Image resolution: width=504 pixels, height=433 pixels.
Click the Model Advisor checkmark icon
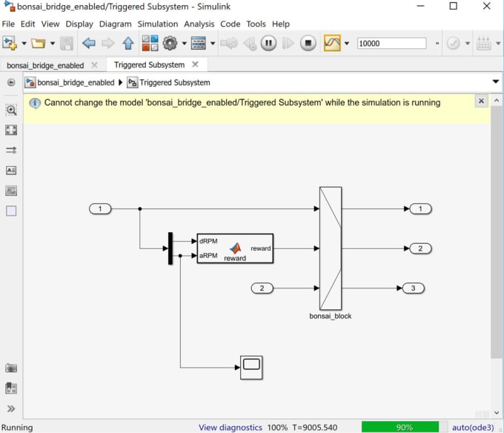[453, 43]
